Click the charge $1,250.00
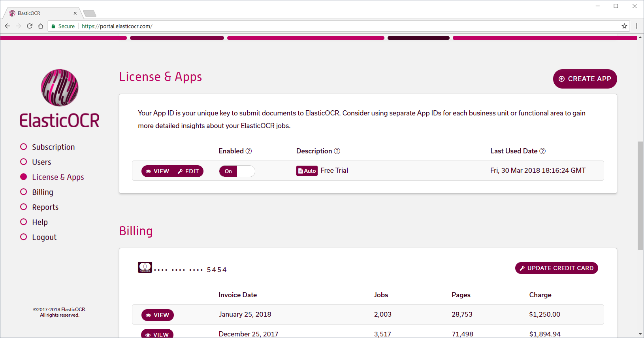 [x=544, y=314]
